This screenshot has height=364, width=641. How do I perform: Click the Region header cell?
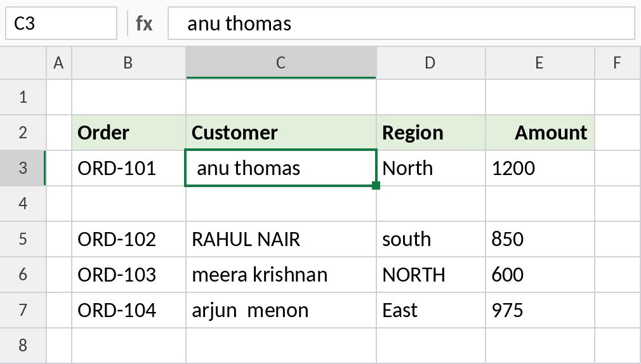pyautogui.click(x=431, y=133)
